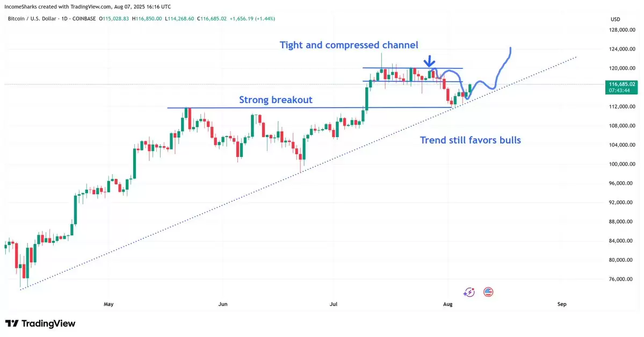The height and width of the screenshot is (337, 644).
Task: Click the 'Aug' marker on the time axis
Action: [x=447, y=304]
